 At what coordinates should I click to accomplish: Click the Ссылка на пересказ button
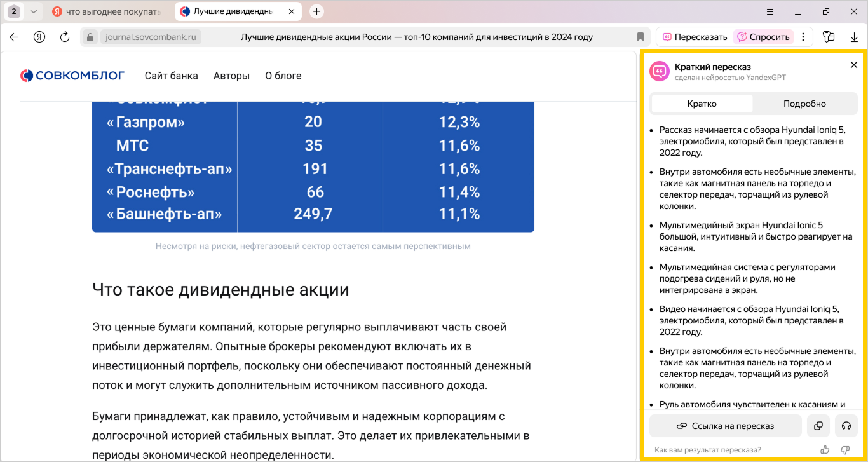[725, 426]
